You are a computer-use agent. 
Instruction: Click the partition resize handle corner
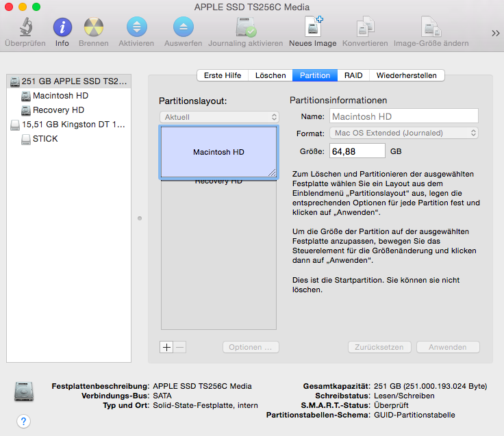coord(272,172)
